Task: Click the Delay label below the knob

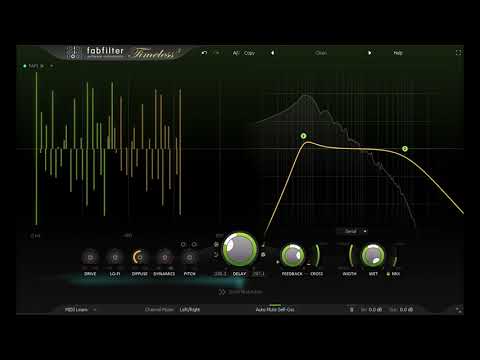Action: (239, 274)
